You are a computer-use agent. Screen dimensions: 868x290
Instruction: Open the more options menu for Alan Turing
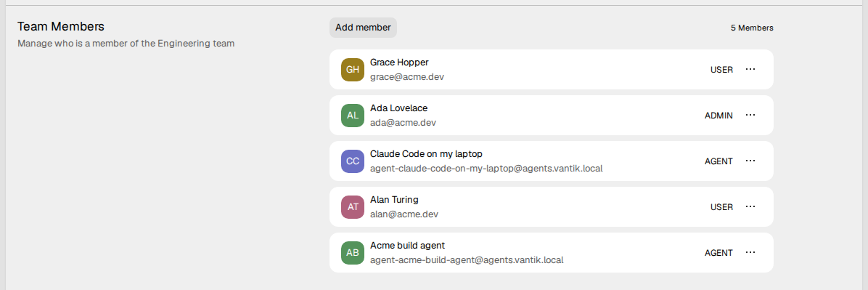point(750,207)
